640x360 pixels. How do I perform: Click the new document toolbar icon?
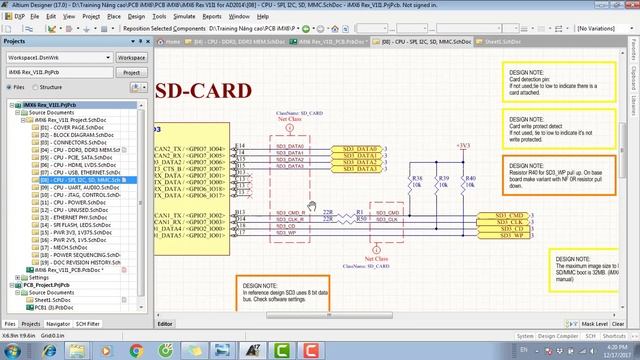pyautogui.click(x=8, y=29)
